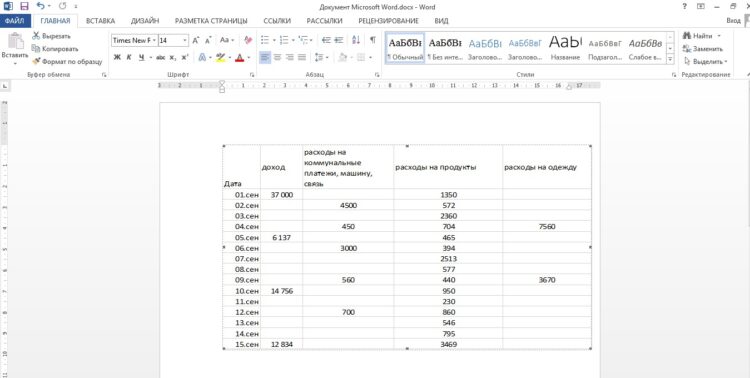The height and width of the screenshot is (378, 750).
Task: Switch to the ВСТАВКА tab
Action: 100,21
